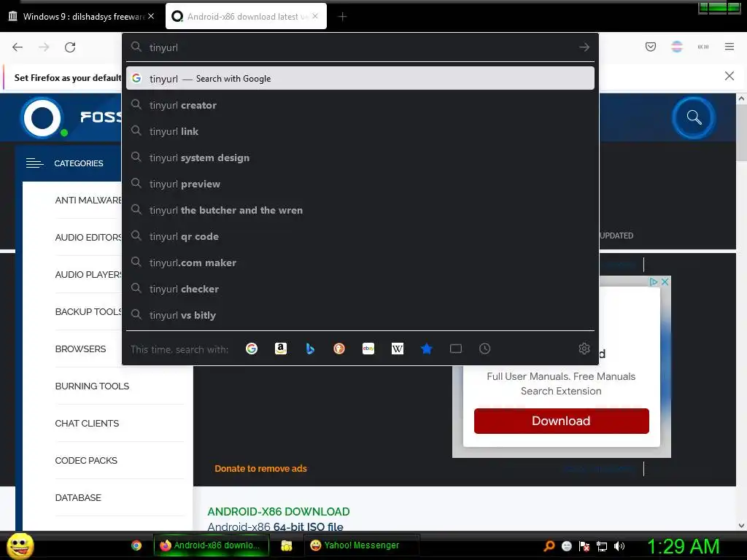Open AUDIO PLAYERS category

click(x=88, y=275)
